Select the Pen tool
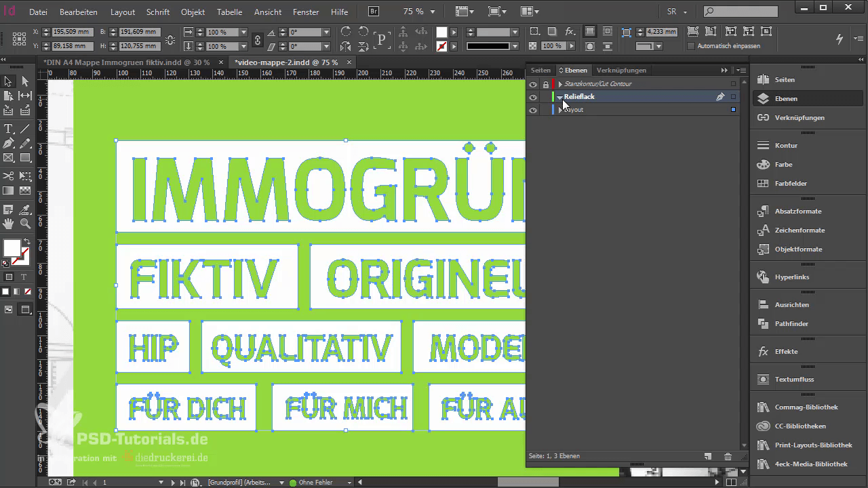This screenshot has height=488, width=868. (x=8, y=144)
